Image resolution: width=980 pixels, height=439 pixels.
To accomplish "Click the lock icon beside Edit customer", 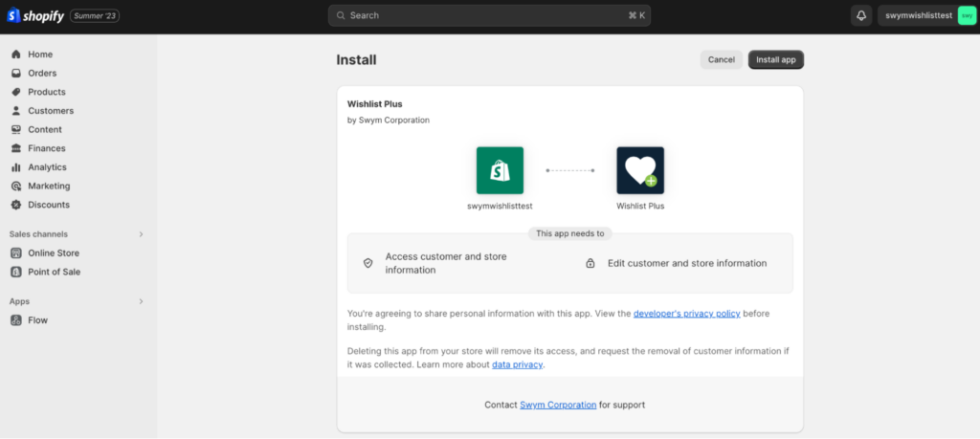I will (590, 263).
